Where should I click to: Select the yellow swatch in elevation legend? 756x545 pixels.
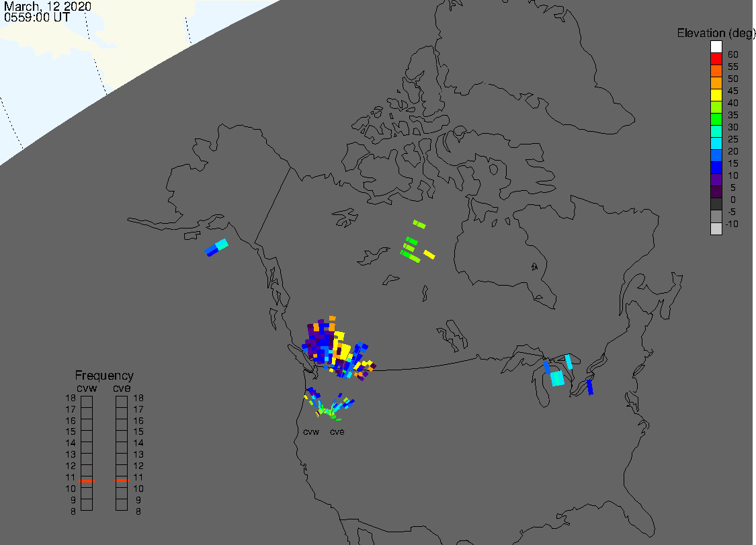(716, 95)
